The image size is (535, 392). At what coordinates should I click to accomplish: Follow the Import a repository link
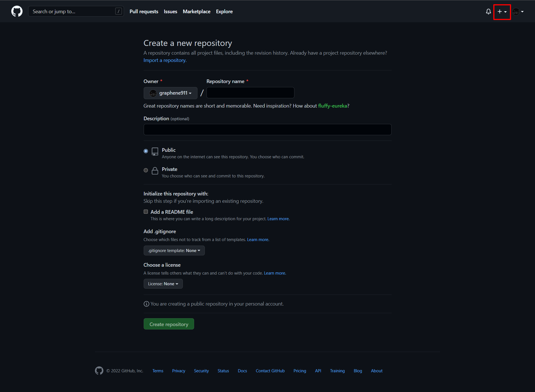(165, 60)
